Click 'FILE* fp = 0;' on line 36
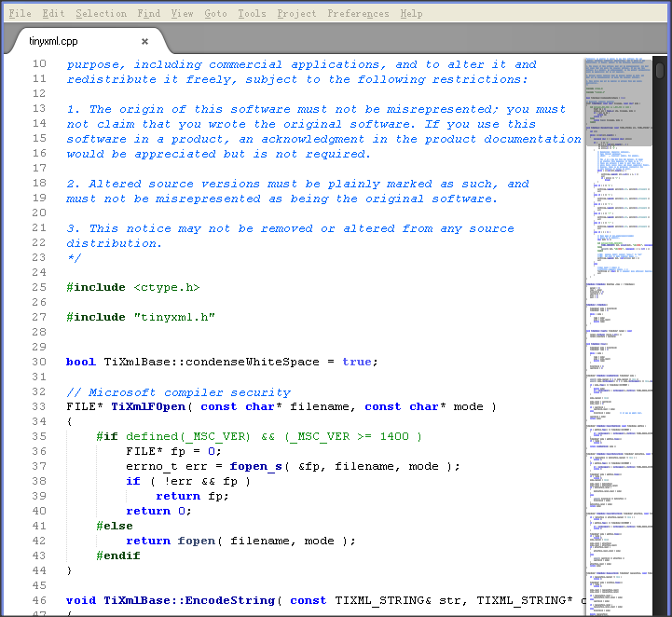Viewport: 672px width, 617px height. (174, 452)
